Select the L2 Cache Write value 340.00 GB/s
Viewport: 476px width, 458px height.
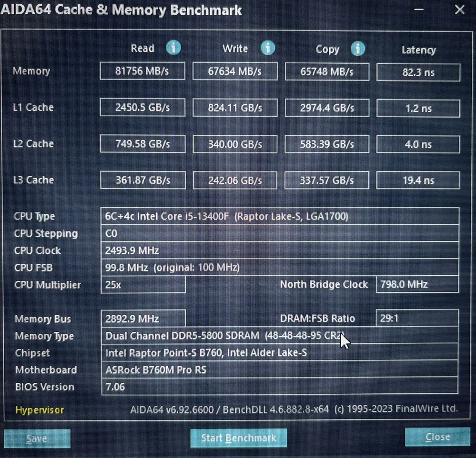[235, 144]
